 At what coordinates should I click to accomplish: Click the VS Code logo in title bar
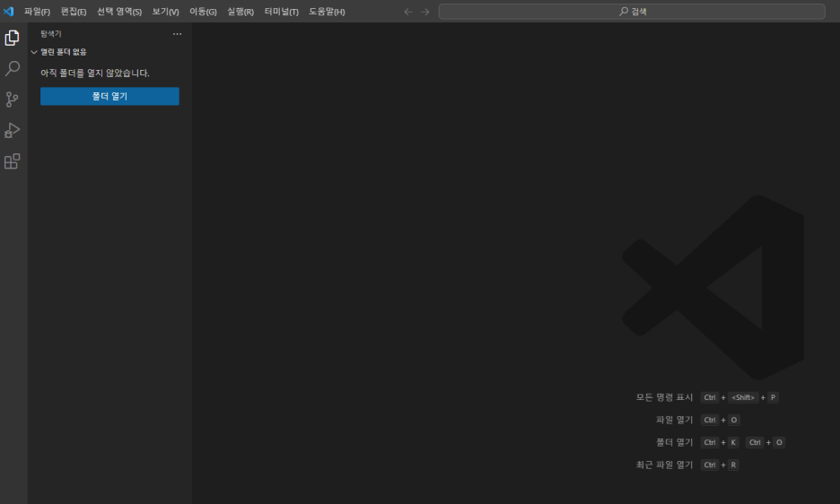[x=9, y=12]
